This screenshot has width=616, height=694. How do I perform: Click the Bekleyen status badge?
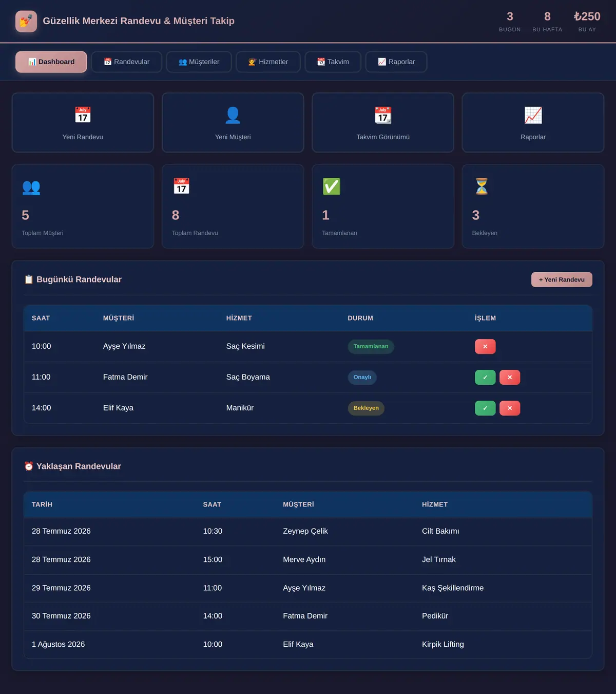pos(366,408)
